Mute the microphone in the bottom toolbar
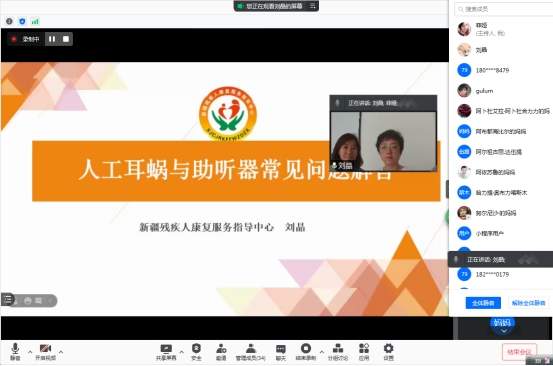This screenshot has width=553, height=366. pos(15,352)
